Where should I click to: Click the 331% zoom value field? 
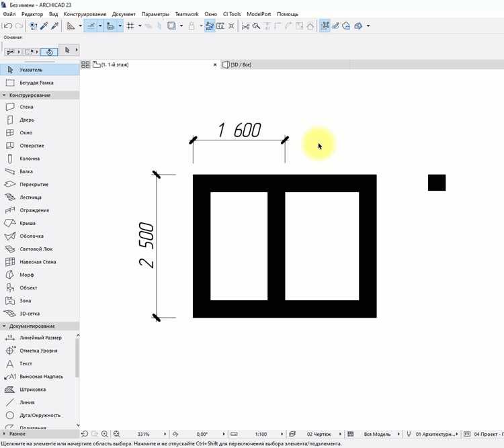click(x=143, y=434)
